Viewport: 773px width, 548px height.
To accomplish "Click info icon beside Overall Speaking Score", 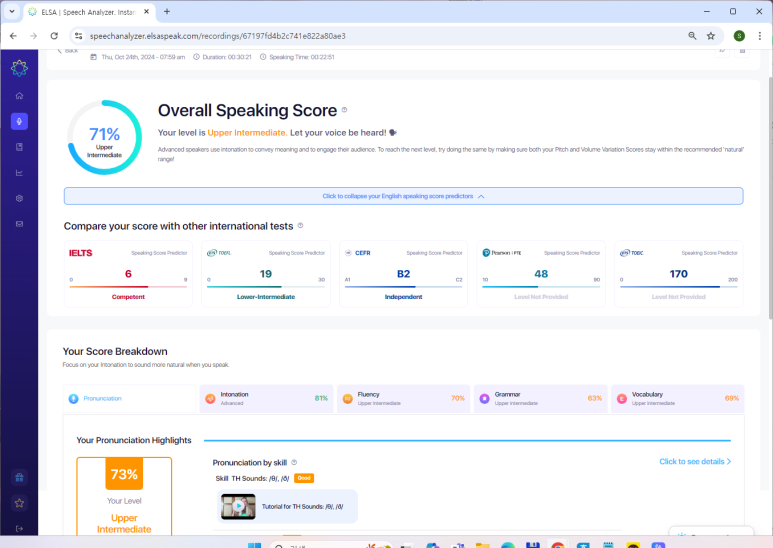I will coord(344,110).
